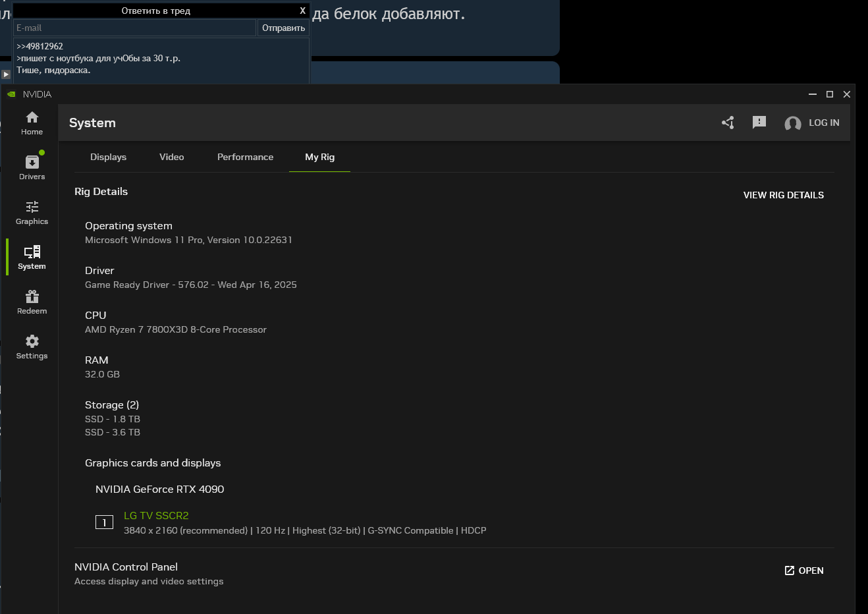Switch to the Video tab
The height and width of the screenshot is (614, 868).
pos(171,157)
